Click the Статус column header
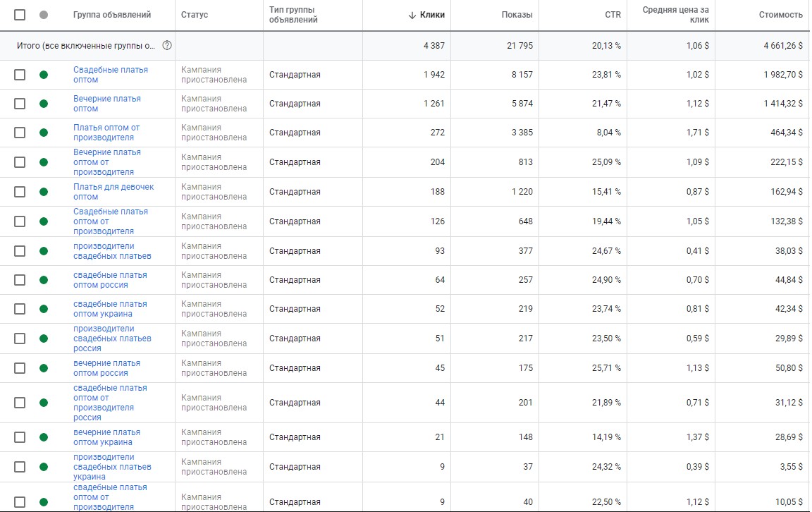Image resolution: width=812 pixels, height=512 pixels. click(x=195, y=15)
